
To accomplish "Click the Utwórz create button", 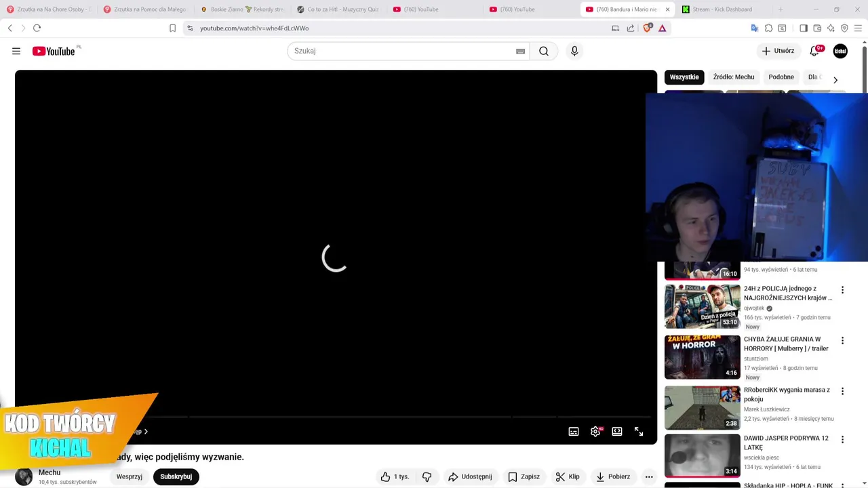I will tap(778, 51).
